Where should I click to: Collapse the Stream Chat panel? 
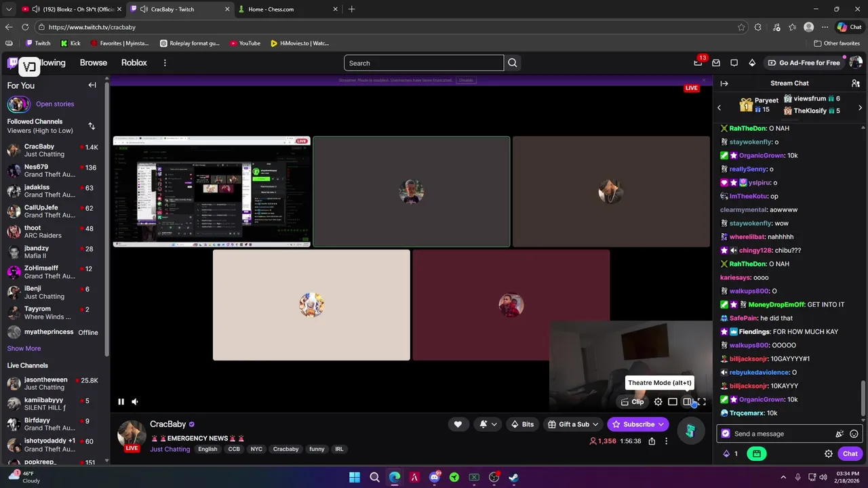724,83
